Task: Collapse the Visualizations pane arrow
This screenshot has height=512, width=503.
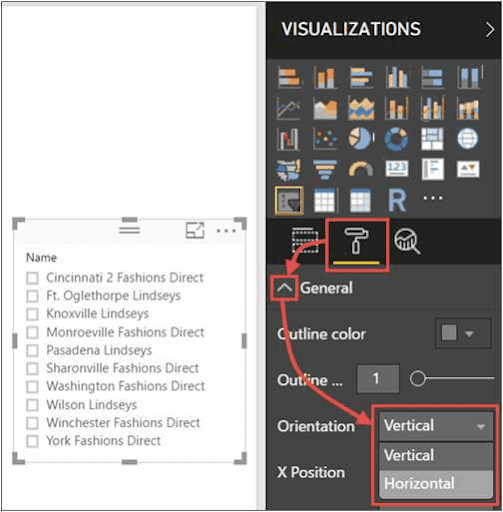Action: click(x=490, y=30)
